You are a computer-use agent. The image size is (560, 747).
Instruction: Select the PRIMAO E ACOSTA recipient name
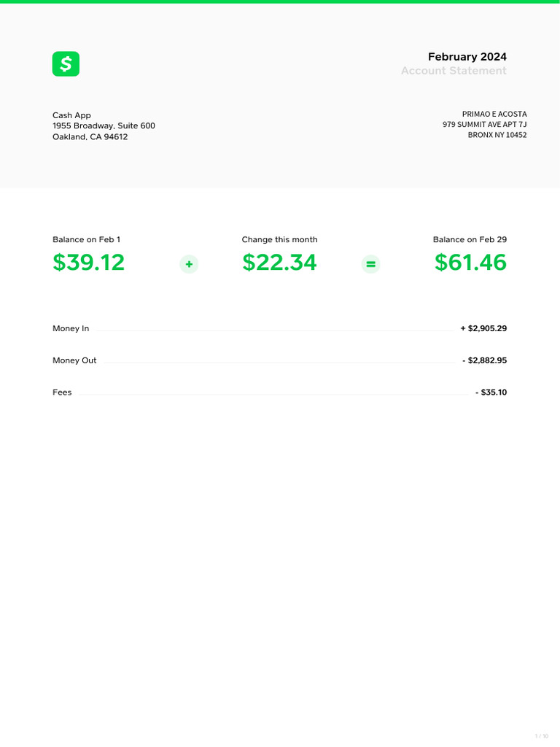coord(494,115)
